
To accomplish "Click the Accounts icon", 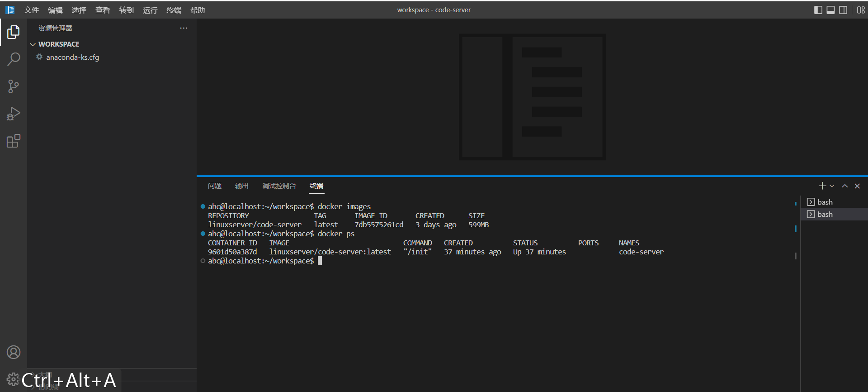I will (14, 352).
